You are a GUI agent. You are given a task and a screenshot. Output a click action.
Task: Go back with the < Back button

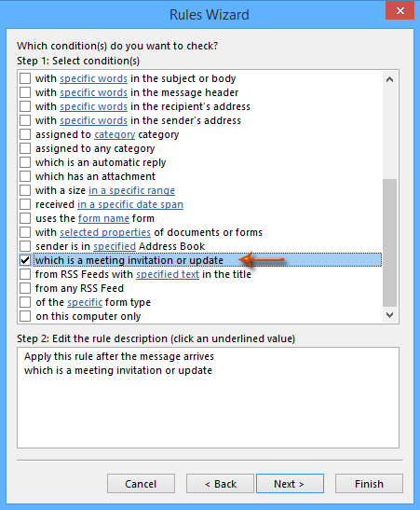click(x=220, y=484)
